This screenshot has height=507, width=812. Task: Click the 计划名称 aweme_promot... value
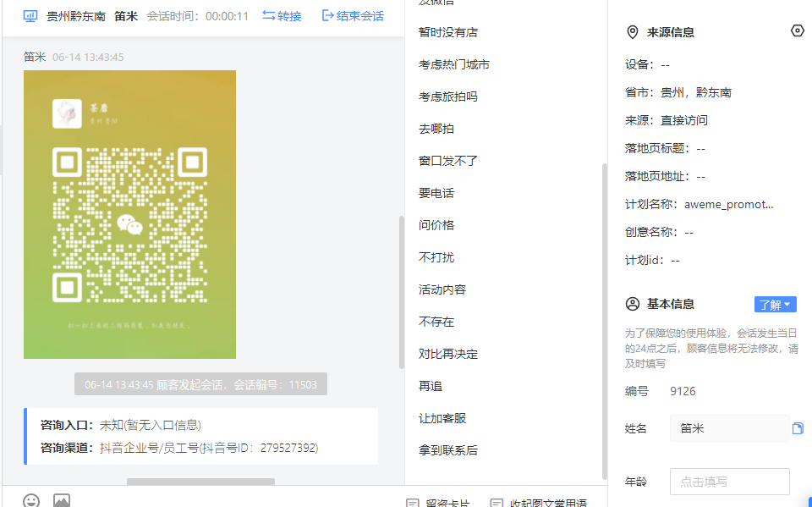(728, 204)
